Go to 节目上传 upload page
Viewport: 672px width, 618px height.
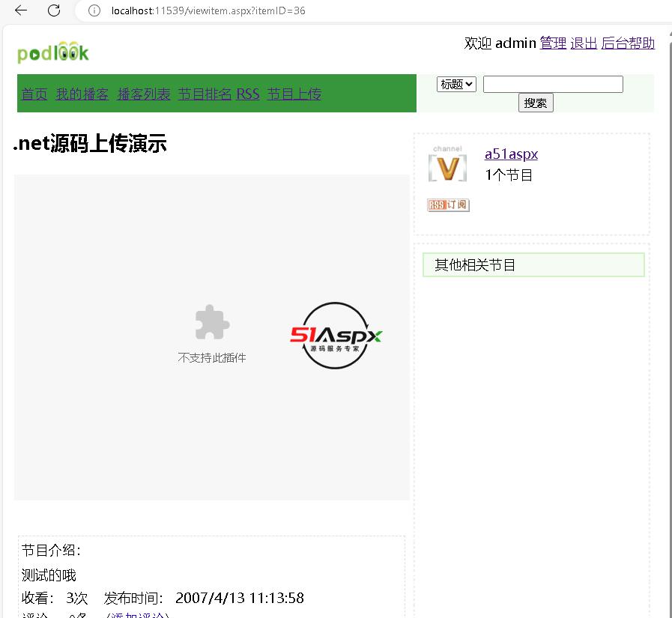click(294, 94)
